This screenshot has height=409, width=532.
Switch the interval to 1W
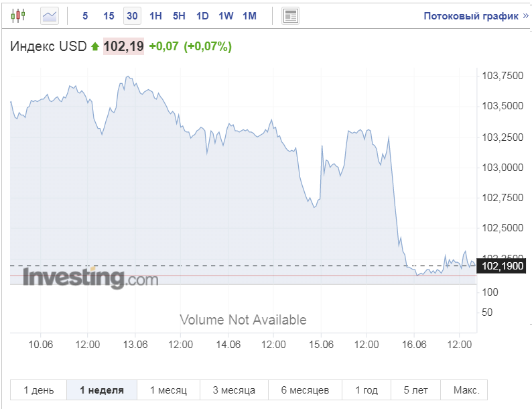(226, 15)
